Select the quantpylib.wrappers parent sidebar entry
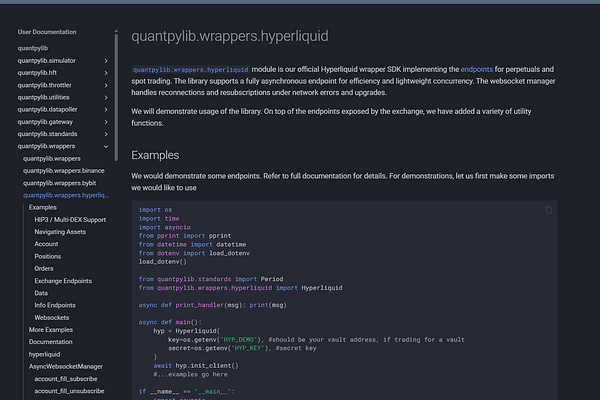Viewport: 600px width, 400px height. coord(46,146)
